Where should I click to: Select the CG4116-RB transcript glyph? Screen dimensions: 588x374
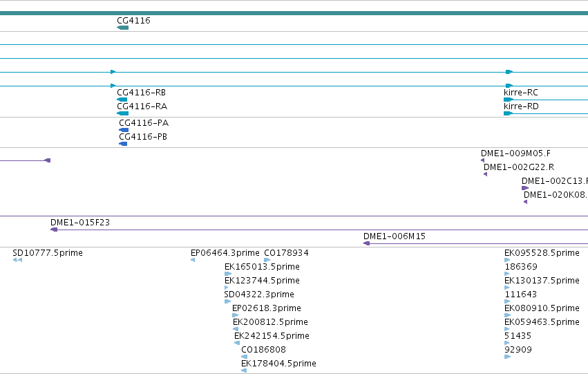pos(122,100)
